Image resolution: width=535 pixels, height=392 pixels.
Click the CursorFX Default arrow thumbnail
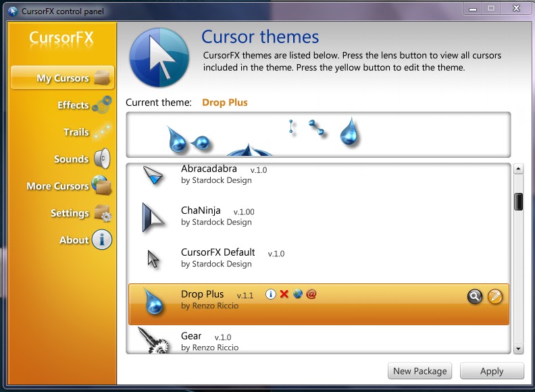pos(153,259)
